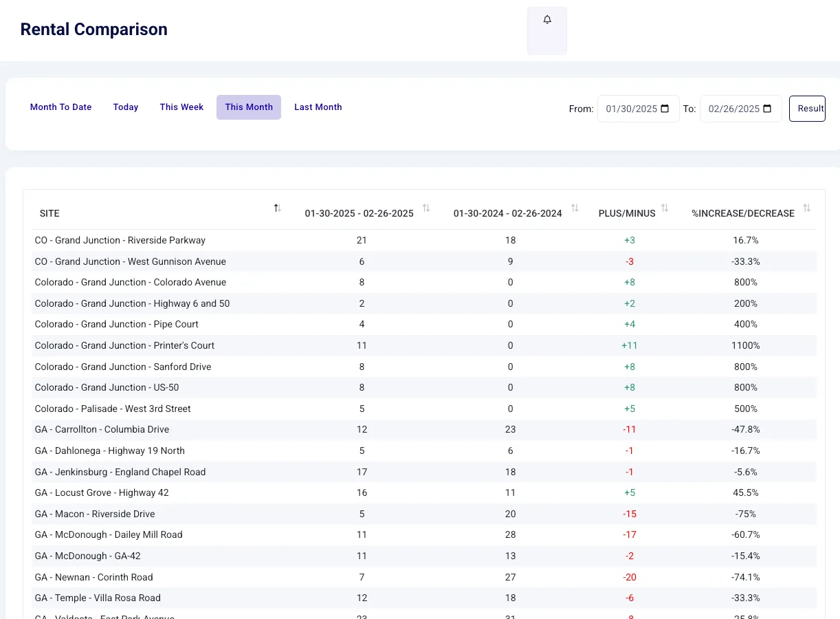Sort by 01-30-2025 - 02-26-2025 column icon
The height and width of the screenshot is (619, 840).
426,208
